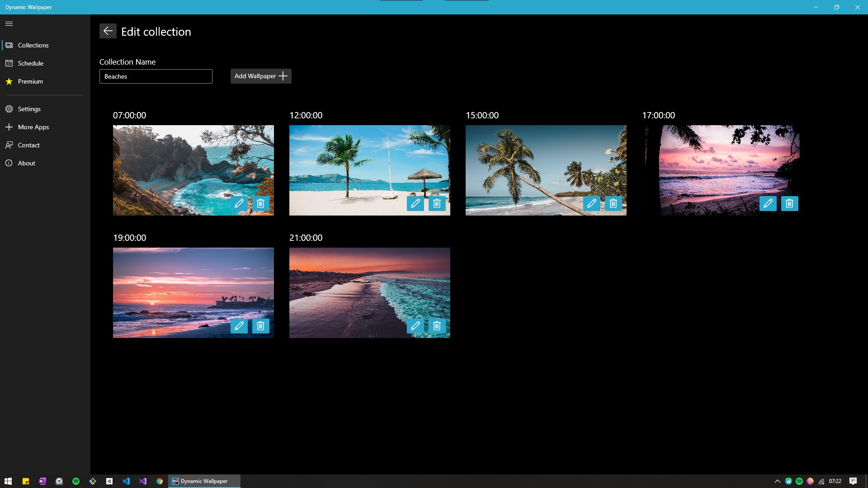Open the More Apps page
Viewport: 868px width, 488px height.
coord(33,127)
